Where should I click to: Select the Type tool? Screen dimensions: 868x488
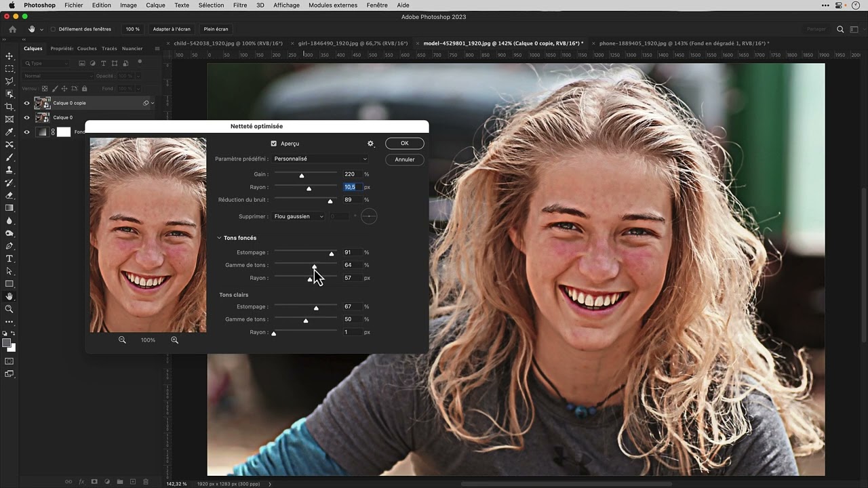coord(9,259)
